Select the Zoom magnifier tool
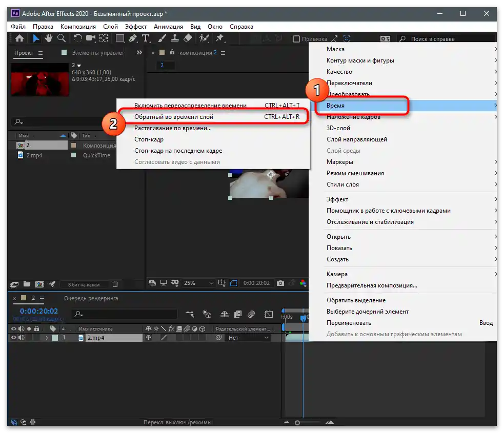This screenshot has width=504, height=433. 61,38
